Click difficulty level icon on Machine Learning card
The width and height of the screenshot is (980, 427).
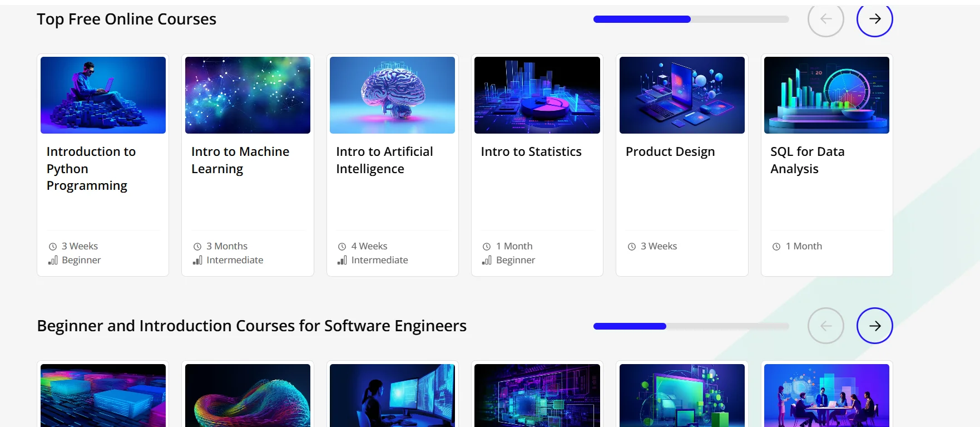[197, 260]
